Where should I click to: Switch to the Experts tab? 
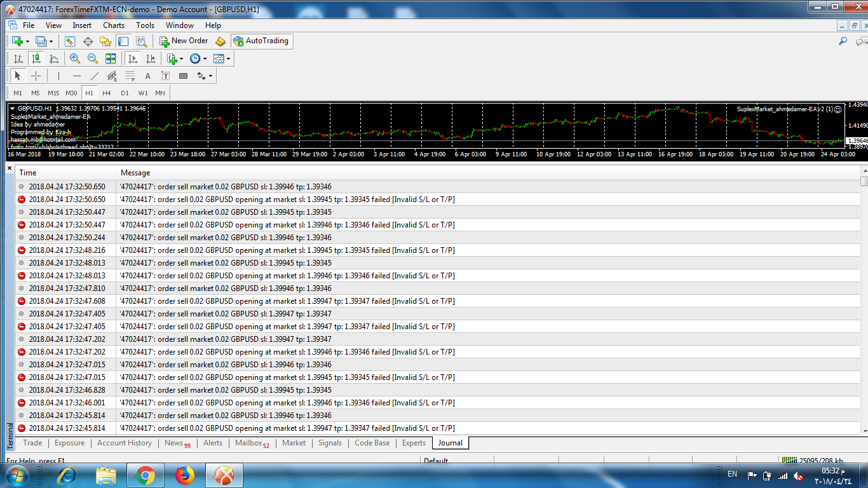pyautogui.click(x=414, y=443)
